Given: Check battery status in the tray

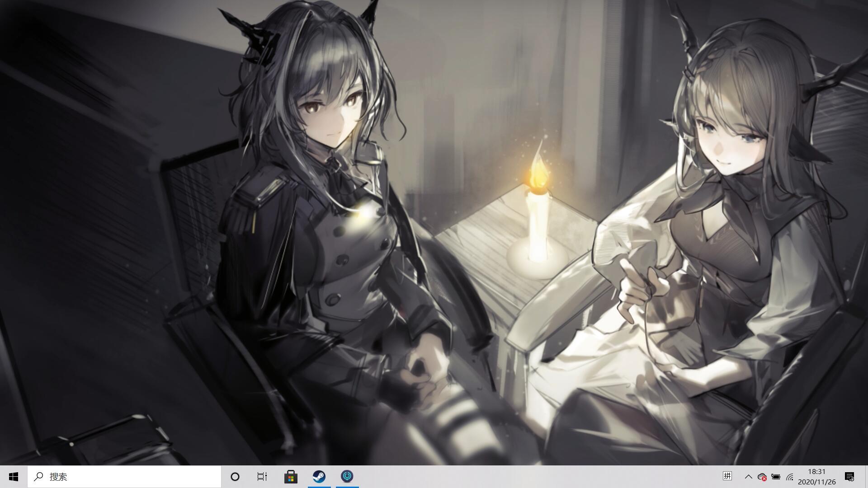Looking at the screenshot, I should tap(776, 477).
